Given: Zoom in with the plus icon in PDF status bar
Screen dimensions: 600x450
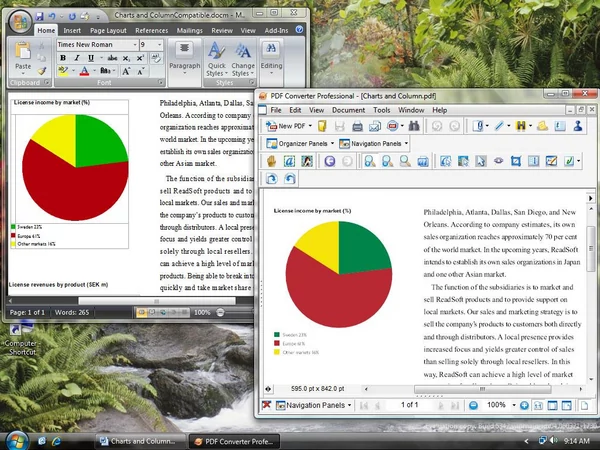Looking at the screenshot, I should coord(524,405).
